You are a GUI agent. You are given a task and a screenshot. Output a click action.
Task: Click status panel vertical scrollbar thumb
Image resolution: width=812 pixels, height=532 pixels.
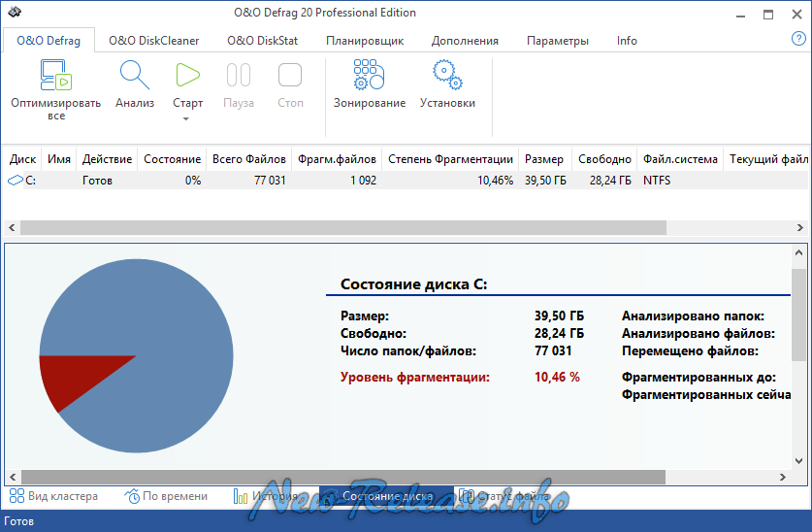[x=799, y=315]
